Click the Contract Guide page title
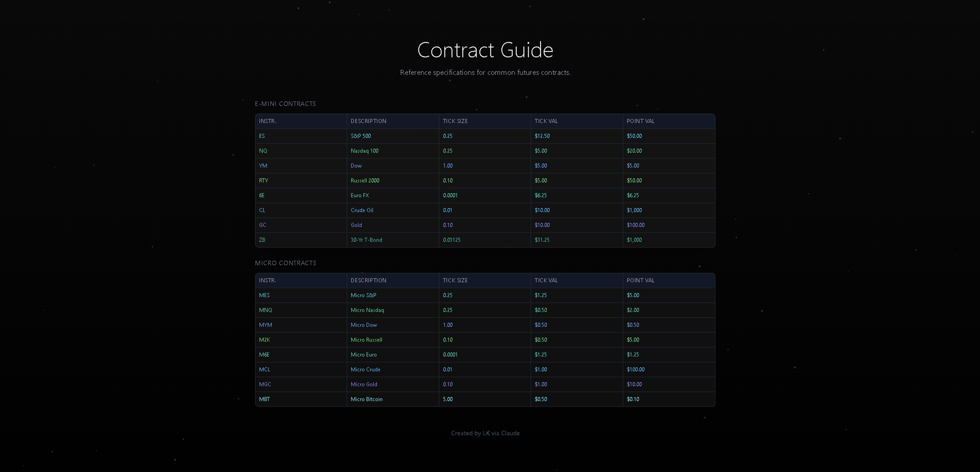Screen dimensions: 980x472 point(485,50)
